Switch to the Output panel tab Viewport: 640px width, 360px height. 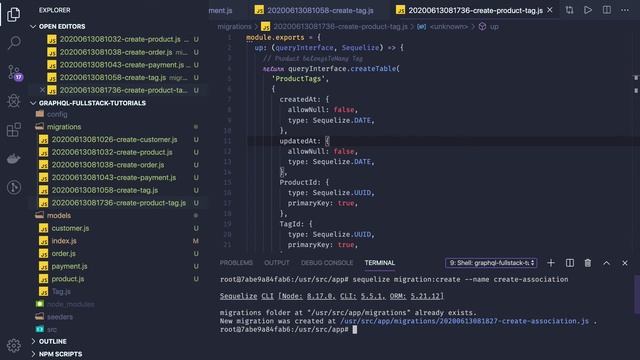click(277, 263)
